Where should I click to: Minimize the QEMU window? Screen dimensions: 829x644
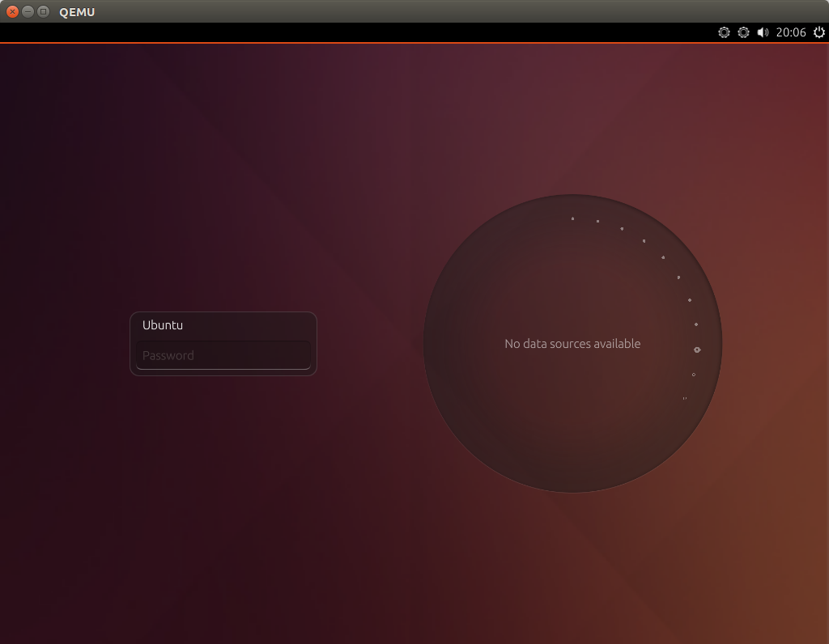pyautogui.click(x=28, y=11)
